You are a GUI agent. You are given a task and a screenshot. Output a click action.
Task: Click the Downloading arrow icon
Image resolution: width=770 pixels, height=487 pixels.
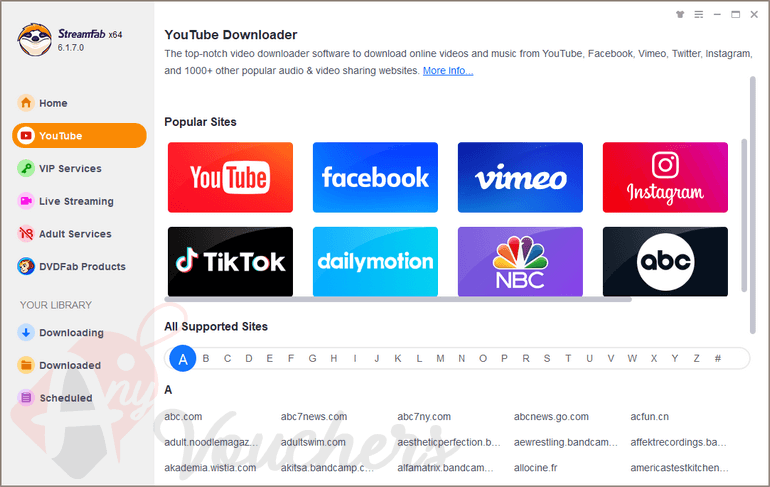[x=26, y=332]
